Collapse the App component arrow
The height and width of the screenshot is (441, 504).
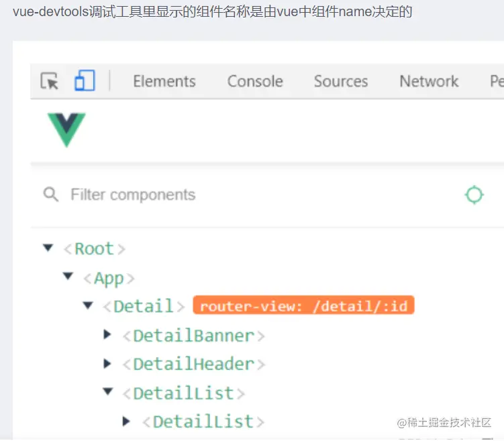pos(67,276)
